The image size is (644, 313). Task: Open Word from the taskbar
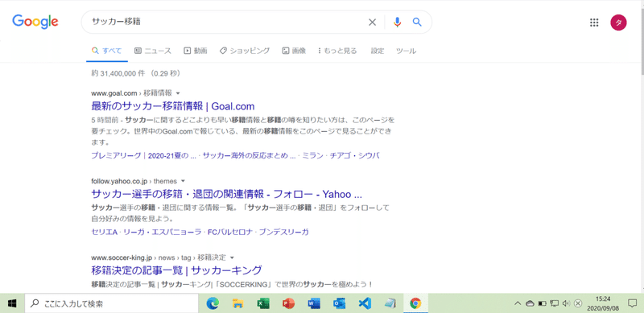pos(314,303)
